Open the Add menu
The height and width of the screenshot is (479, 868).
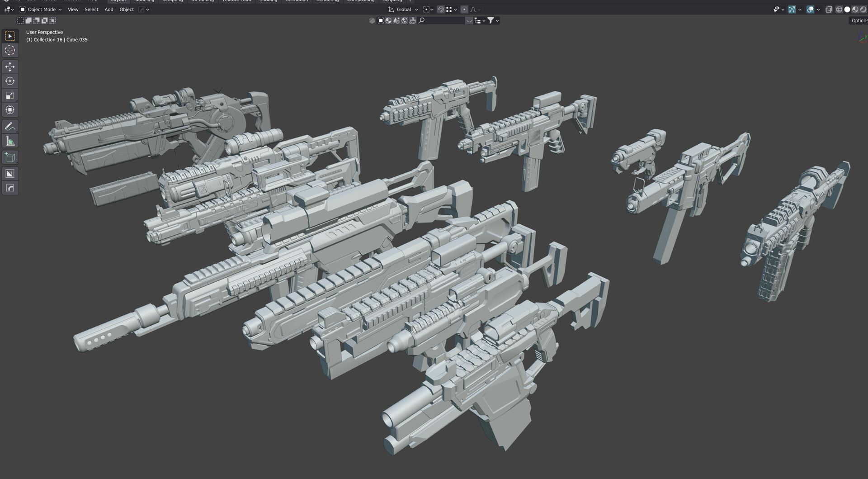108,9
